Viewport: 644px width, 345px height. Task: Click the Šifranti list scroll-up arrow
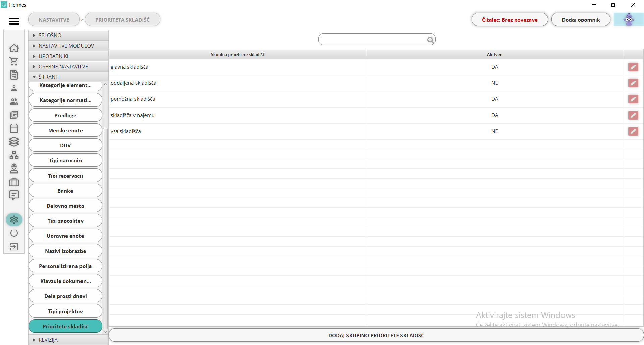[105, 84]
